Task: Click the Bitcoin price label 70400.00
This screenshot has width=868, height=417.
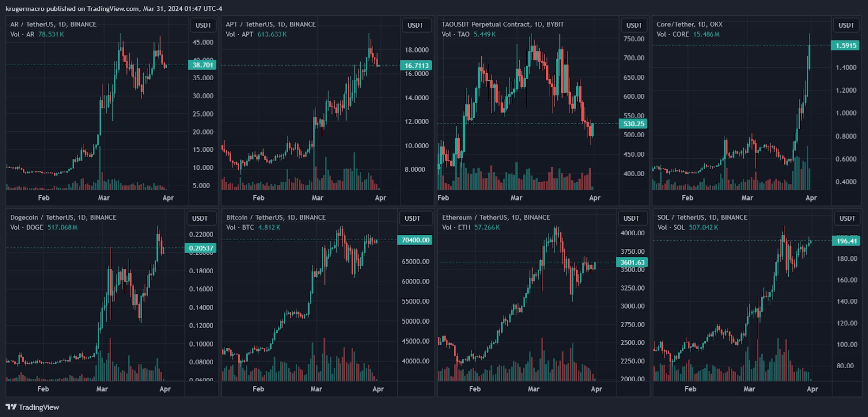Action: 415,240
